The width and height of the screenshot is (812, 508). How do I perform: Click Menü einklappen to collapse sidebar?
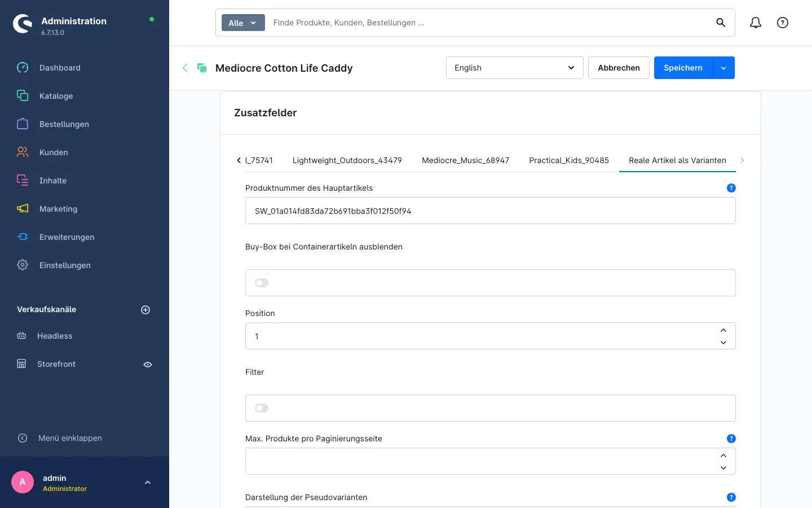click(70, 438)
